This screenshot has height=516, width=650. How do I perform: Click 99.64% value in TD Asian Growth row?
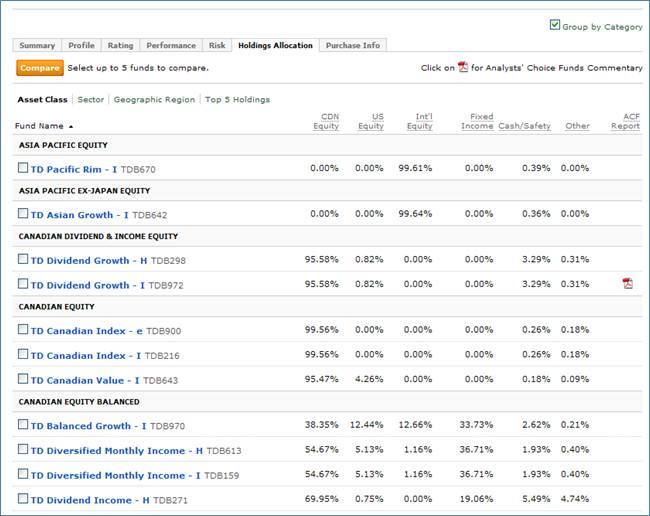tap(415, 214)
